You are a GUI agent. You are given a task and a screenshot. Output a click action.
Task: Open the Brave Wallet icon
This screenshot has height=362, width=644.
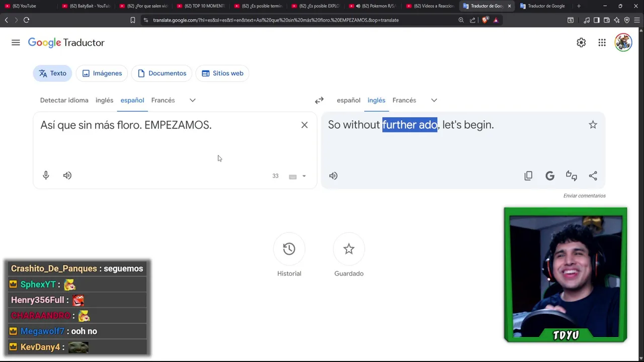pyautogui.click(x=607, y=20)
